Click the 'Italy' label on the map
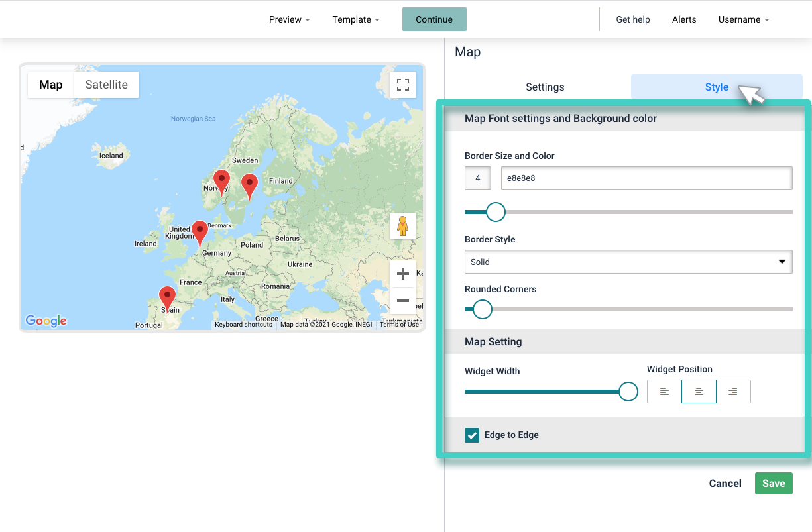The height and width of the screenshot is (532, 812). [227, 299]
